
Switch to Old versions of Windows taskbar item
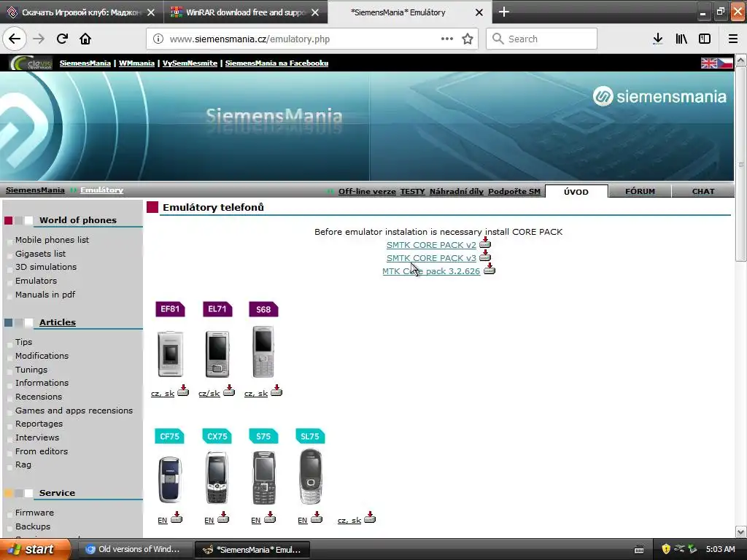tap(135, 550)
